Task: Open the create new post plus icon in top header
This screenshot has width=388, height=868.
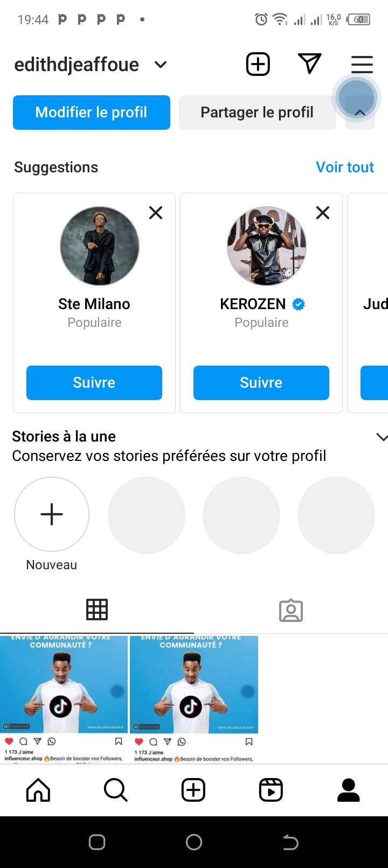Action: pos(258,65)
